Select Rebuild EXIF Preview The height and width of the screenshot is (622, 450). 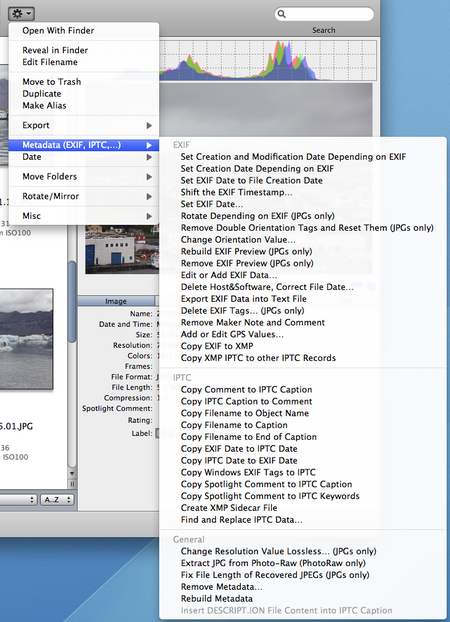point(303,251)
